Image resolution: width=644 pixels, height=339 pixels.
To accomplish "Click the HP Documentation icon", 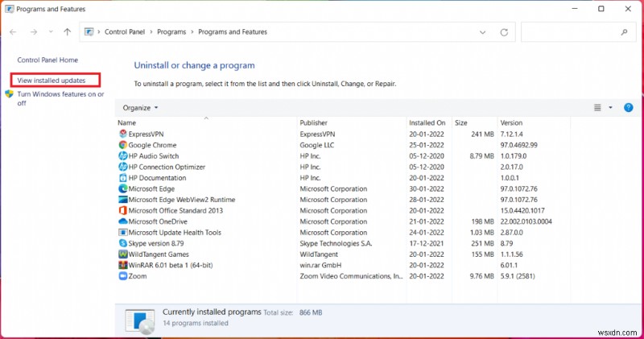I will pos(123,178).
